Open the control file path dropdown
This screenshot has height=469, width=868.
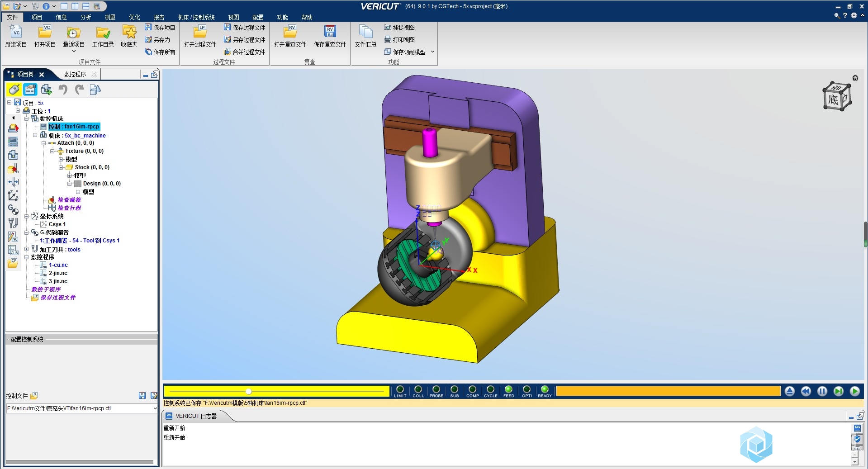pos(155,408)
